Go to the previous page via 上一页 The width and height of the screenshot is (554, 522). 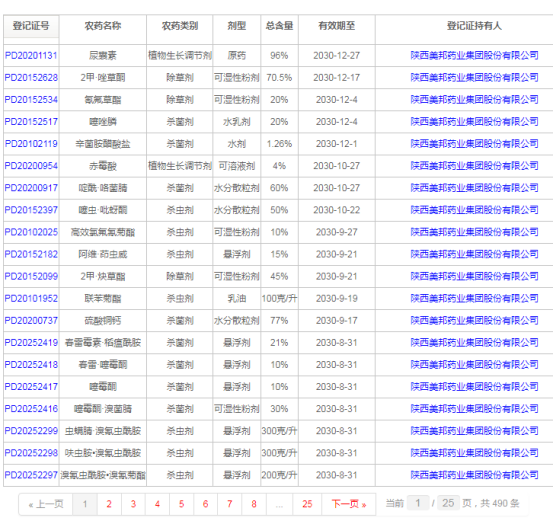(x=46, y=504)
